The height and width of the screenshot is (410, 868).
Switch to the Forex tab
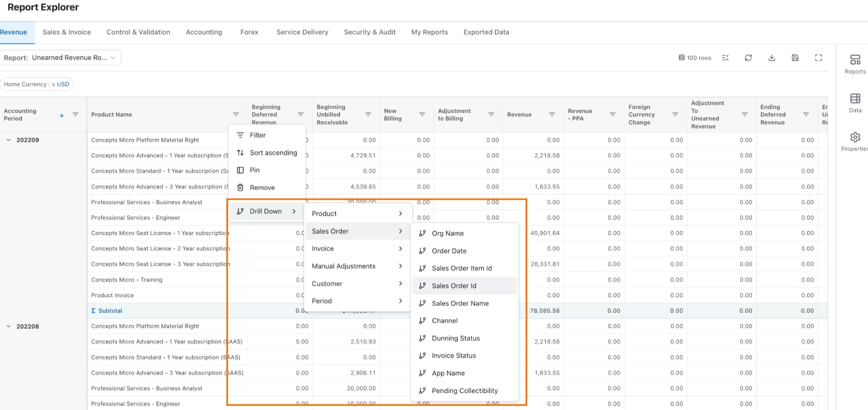[x=249, y=32]
